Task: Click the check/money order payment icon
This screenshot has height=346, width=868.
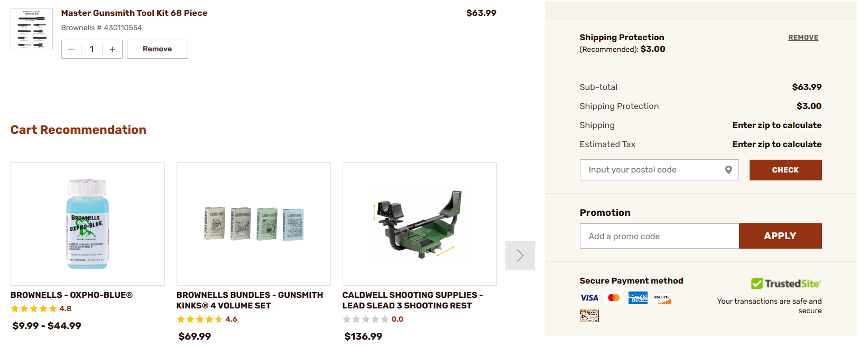Action: (x=589, y=316)
